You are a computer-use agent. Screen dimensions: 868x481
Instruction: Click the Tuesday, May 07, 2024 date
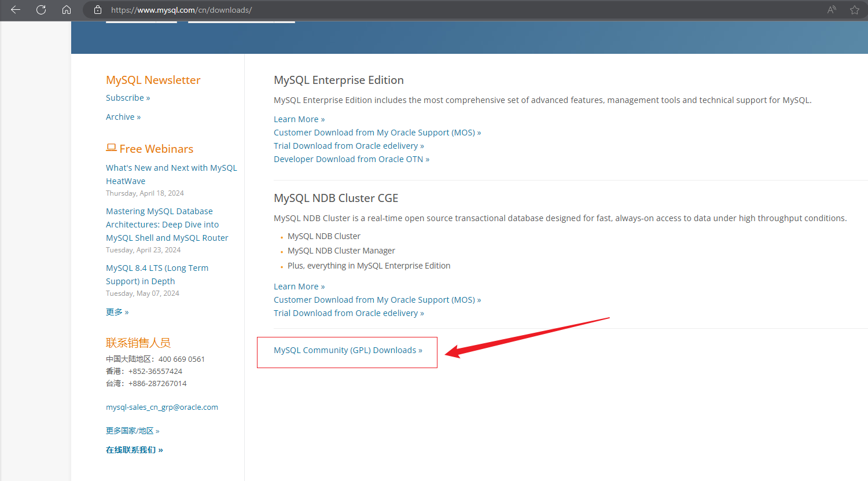(142, 293)
